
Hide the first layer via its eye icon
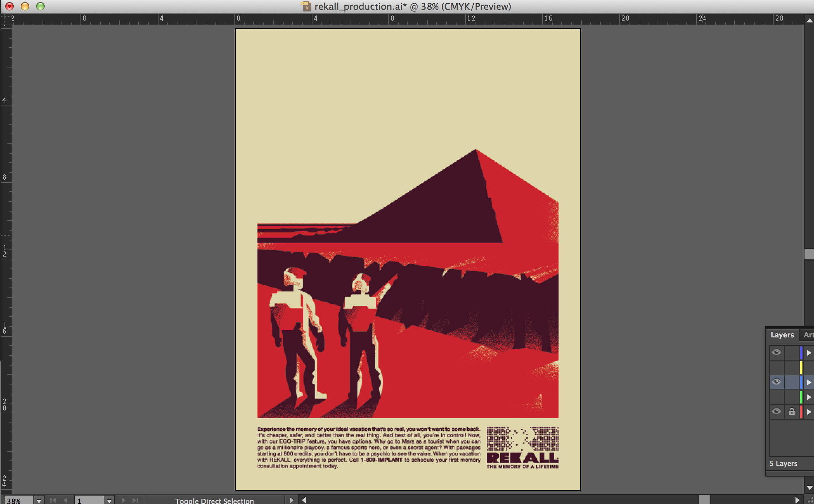pyautogui.click(x=776, y=352)
